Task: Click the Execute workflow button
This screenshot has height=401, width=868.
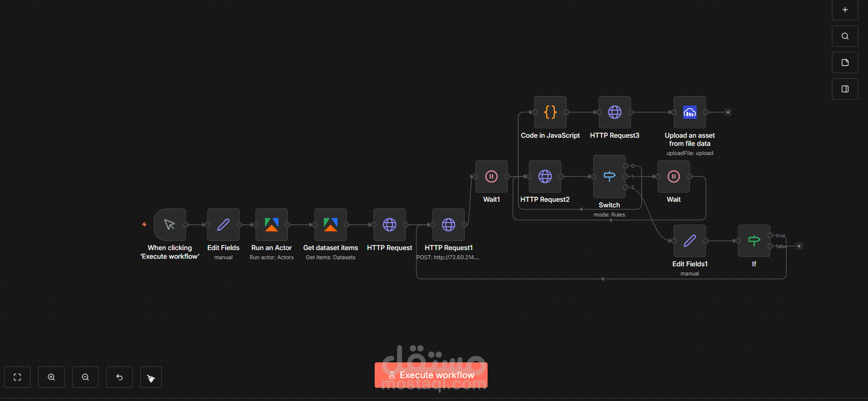Action: [431, 375]
